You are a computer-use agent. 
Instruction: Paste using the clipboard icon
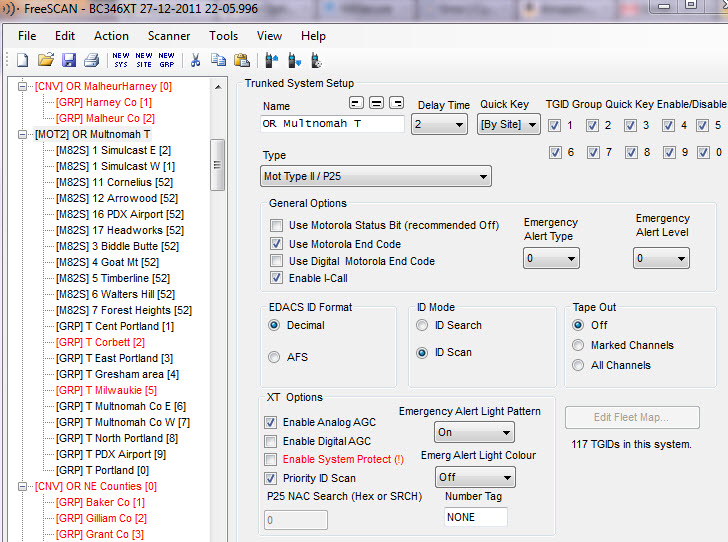(x=241, y=60)
